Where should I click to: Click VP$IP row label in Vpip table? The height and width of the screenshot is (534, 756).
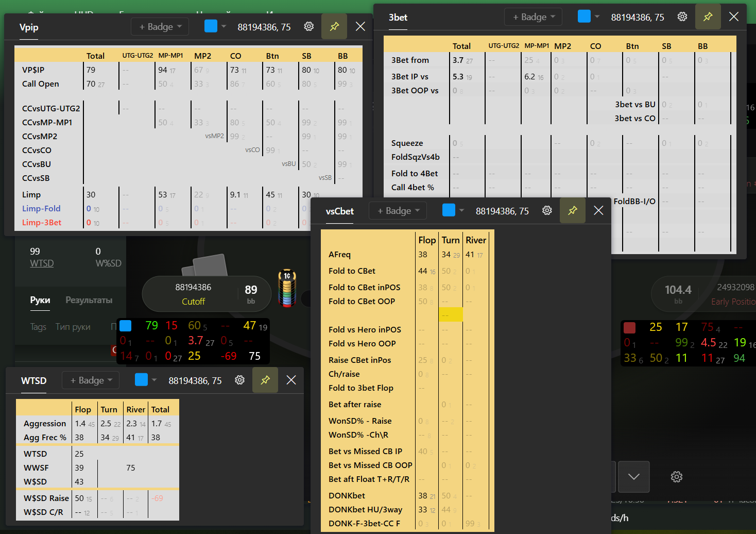(33, 70)
